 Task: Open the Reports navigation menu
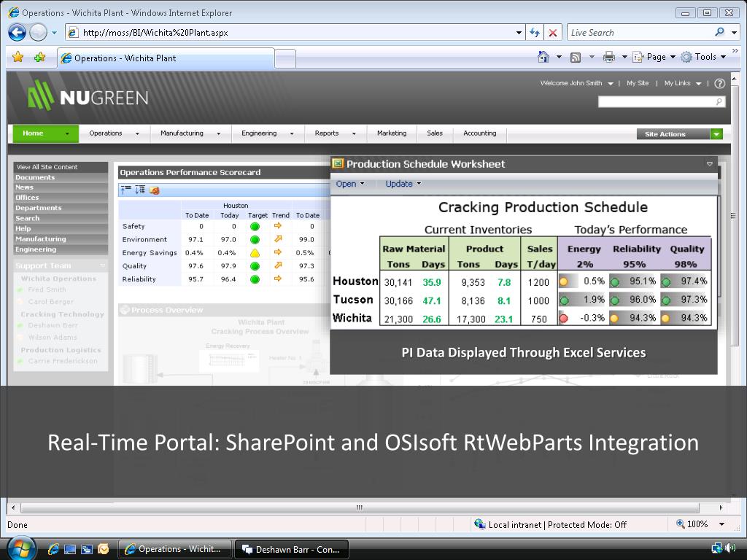(335, 133)
